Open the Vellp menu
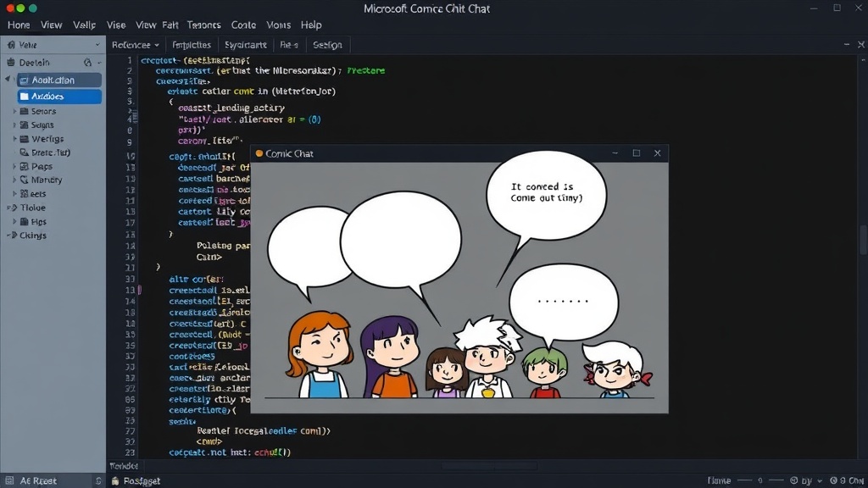The height and width of the screenshot is (488, 868). 84,25
